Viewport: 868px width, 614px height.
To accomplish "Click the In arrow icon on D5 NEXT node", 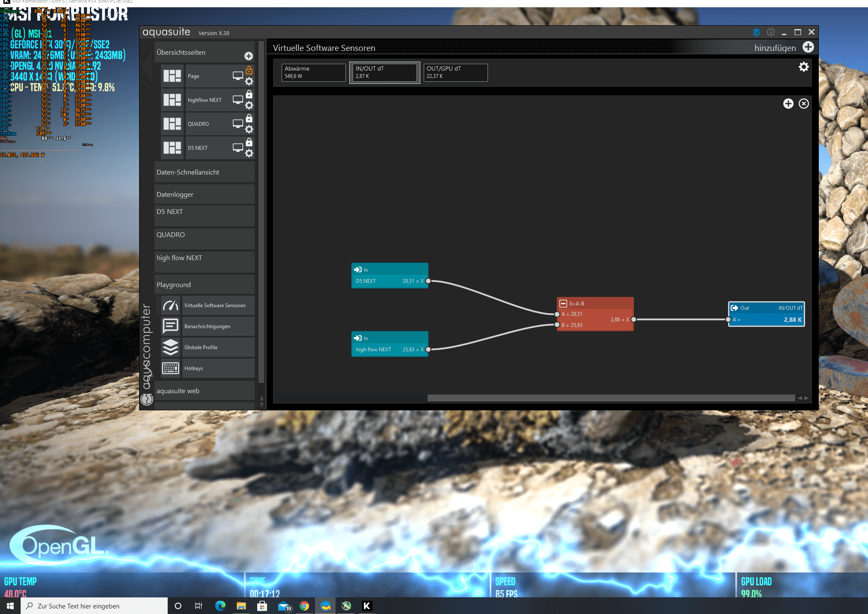I will [358, 270].
